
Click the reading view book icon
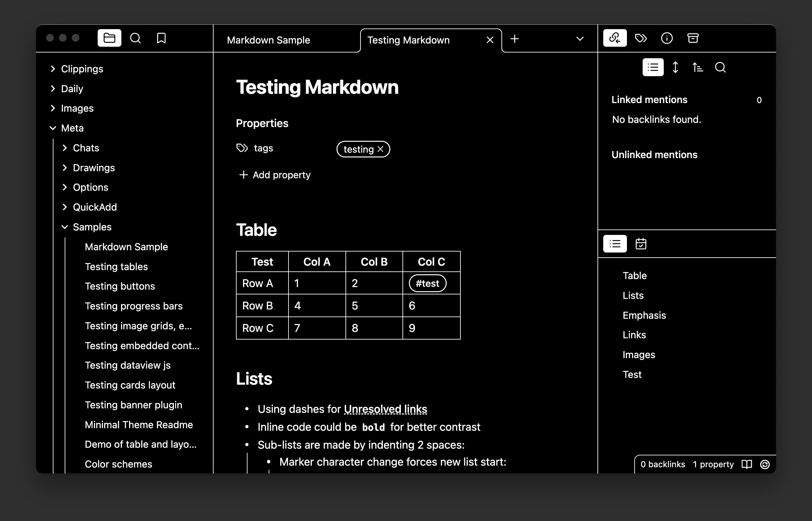(x=747, y=464)
